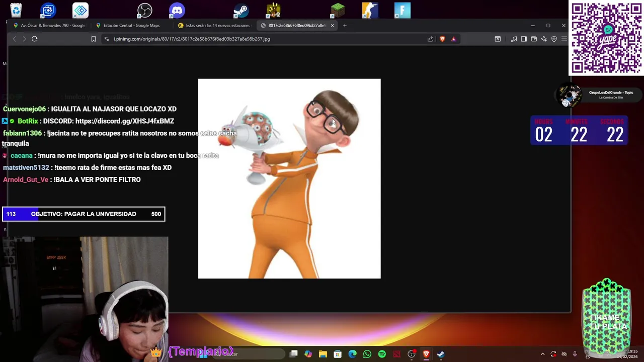This screenshot has width=644, height=362.
Task: Switch to the Estación Central Google Maps tab
Action: pos(132,25)
